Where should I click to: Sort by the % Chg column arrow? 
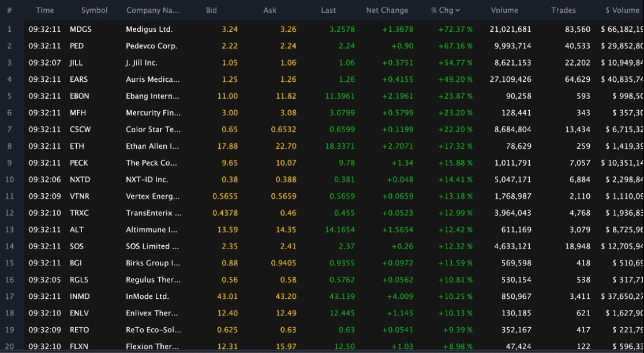(x=458, y=10)
